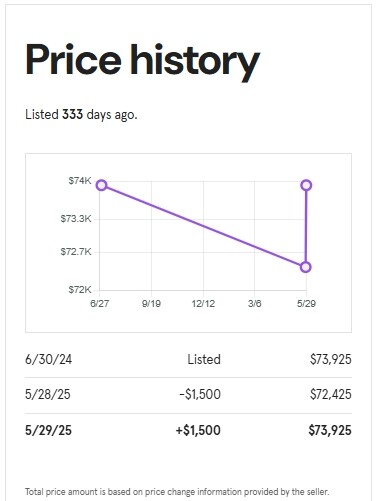Click the $72K y-axis label
Viewport: 376px width, 501px height.
80,290
